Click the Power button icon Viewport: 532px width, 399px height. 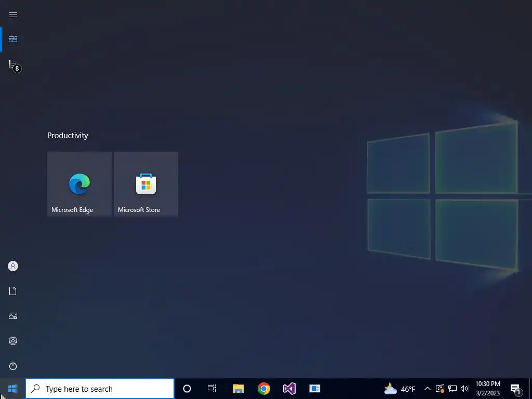pyautogui.click(x=13, y=366)
